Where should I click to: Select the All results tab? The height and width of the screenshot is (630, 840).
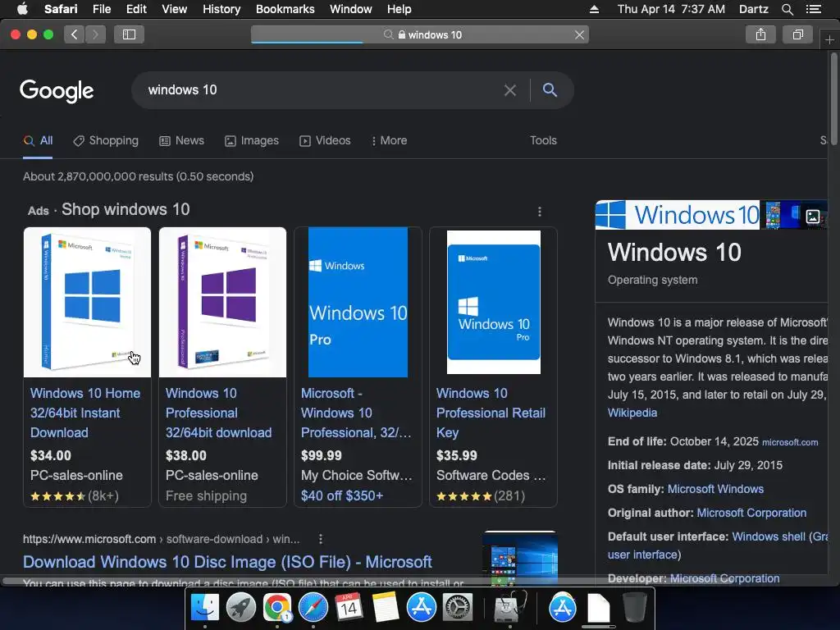(x=38, y=140)
